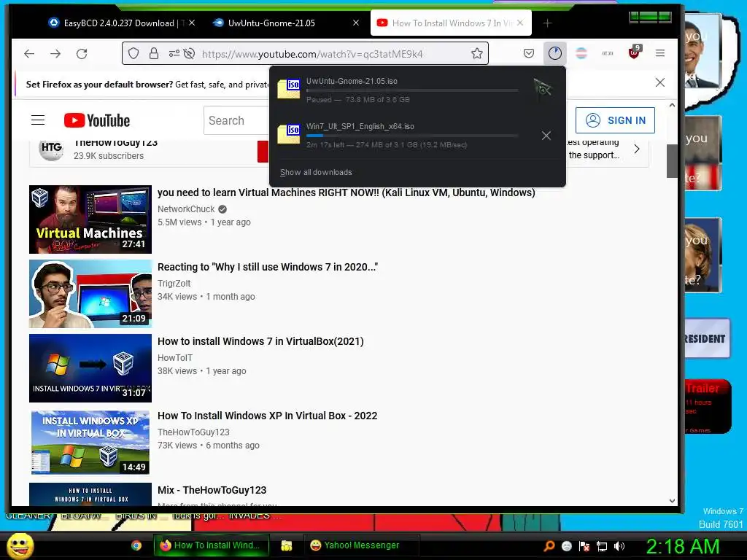Toggle the Firefox downloads panel button
Viewport: 747px width, 560px height.
pyautogui.click(x=554, y=53)
